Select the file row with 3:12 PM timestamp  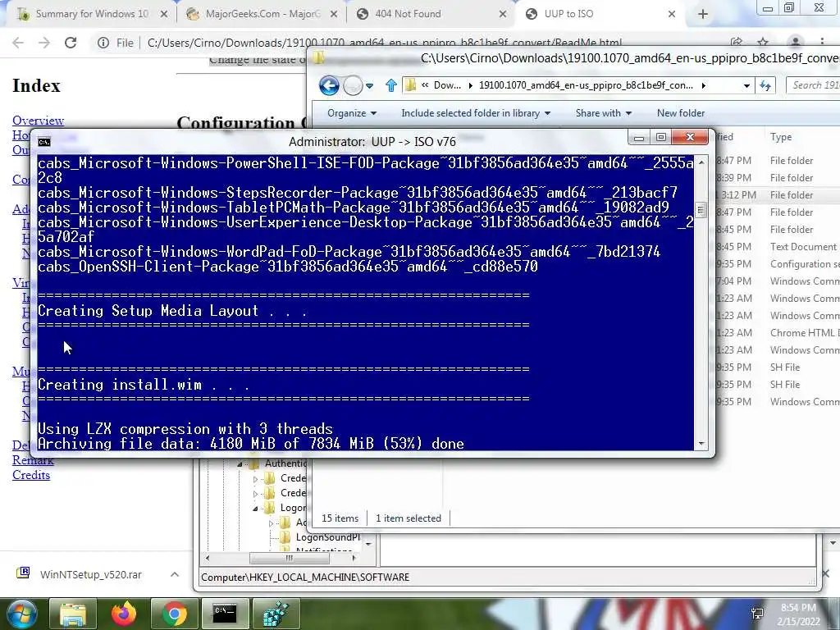(x=778, y=195)
